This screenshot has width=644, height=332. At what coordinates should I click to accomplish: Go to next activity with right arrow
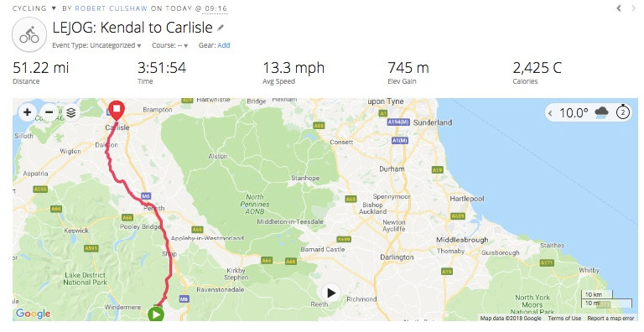[x=633, y=8]
